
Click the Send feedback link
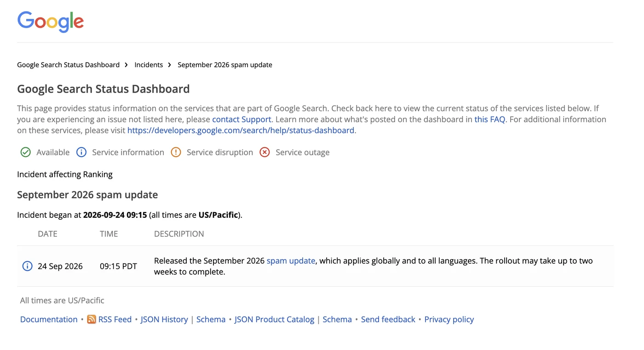coord(388,319)
